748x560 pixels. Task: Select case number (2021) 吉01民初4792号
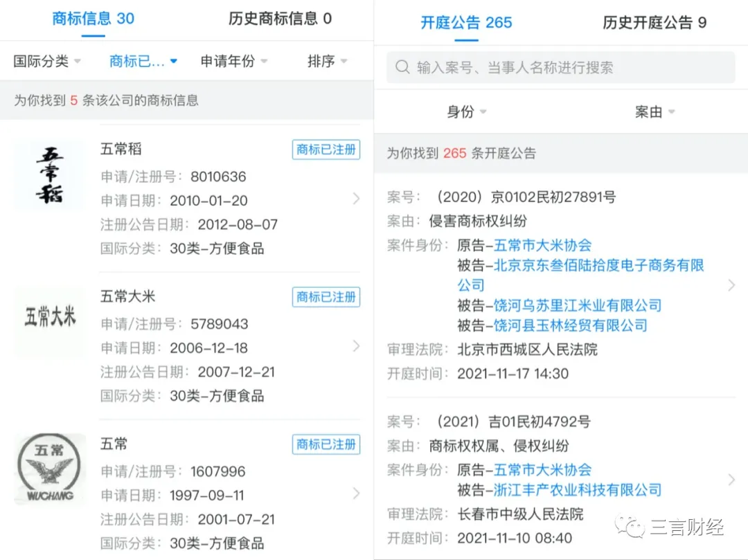pos(513,422)
